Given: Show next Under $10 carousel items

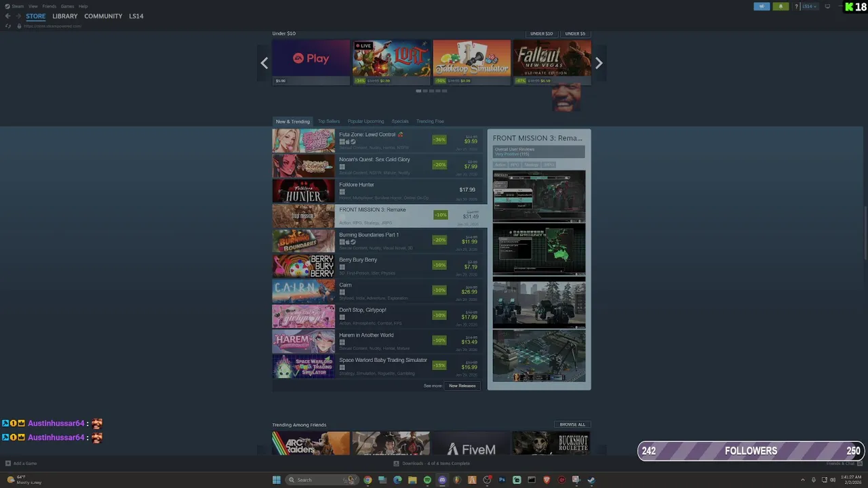Looking at the screenshot, I should coord(599,63).
